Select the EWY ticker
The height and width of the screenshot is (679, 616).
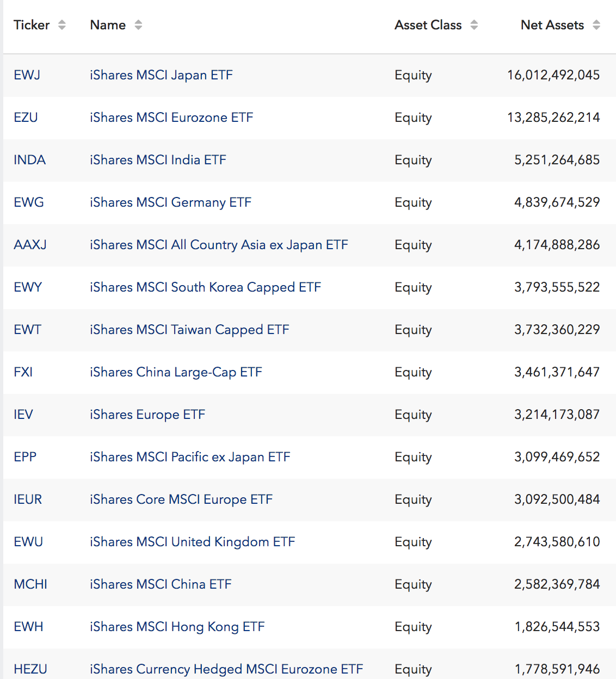point(28,287)
